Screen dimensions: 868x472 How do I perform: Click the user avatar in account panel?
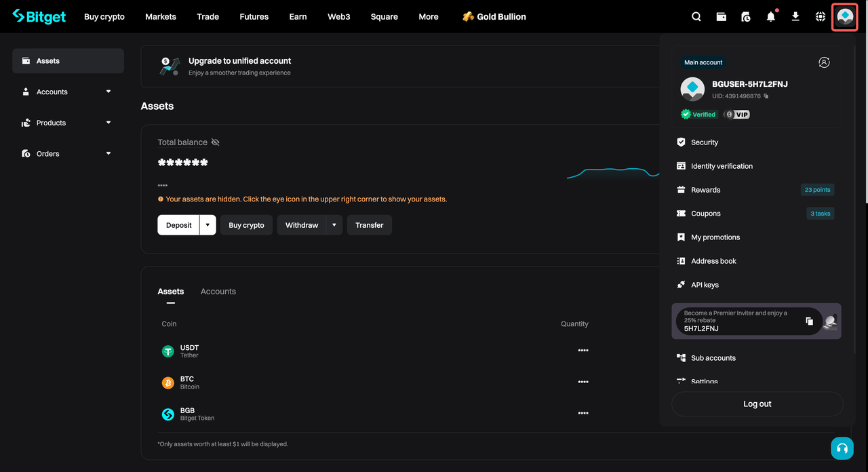[x=692, y=89]
